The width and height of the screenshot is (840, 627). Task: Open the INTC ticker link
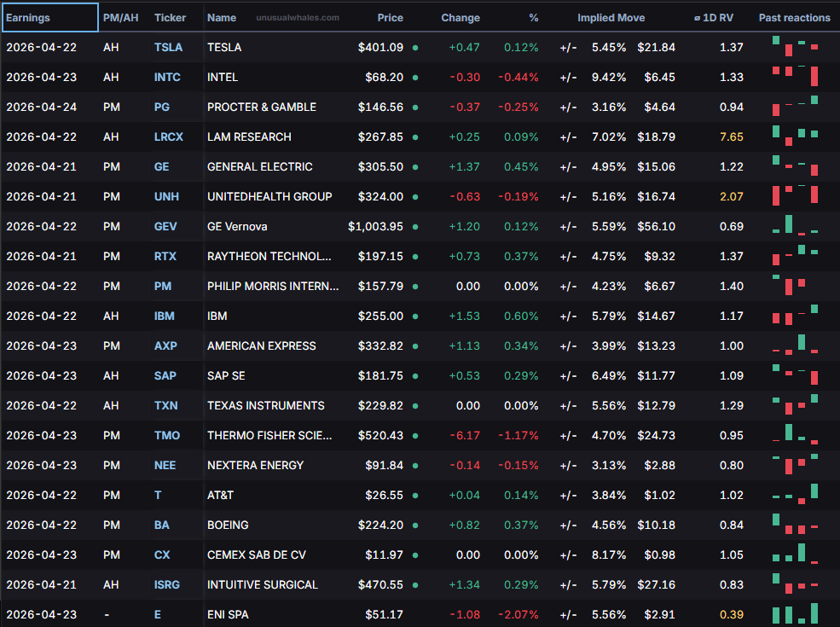click(x=167, y=77)
